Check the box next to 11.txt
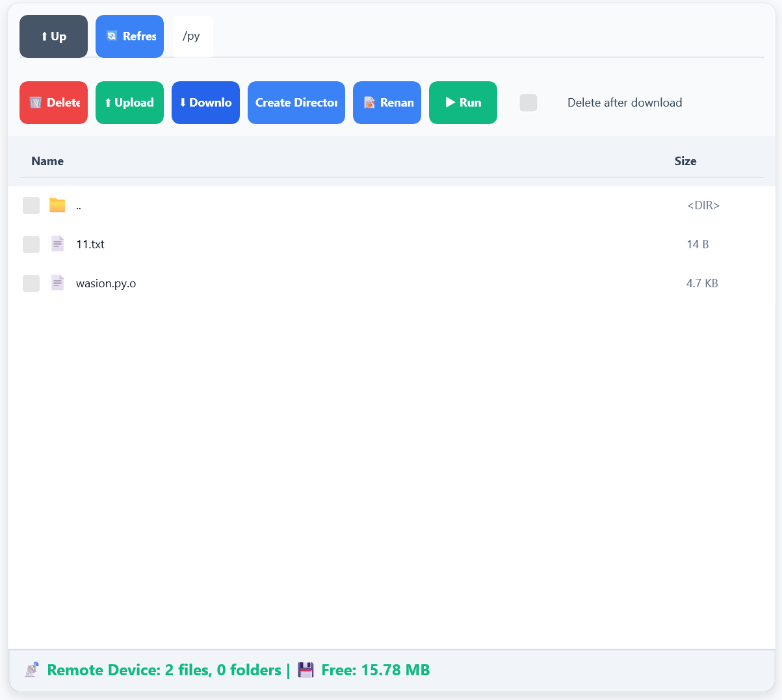 pyautogui.click(x=31, y=244)
